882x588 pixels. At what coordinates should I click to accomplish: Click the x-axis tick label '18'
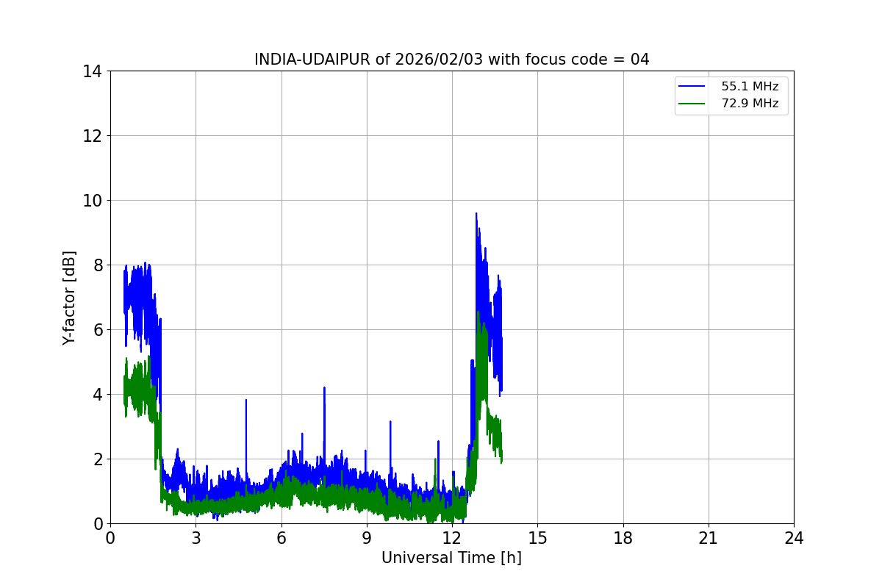623,538
